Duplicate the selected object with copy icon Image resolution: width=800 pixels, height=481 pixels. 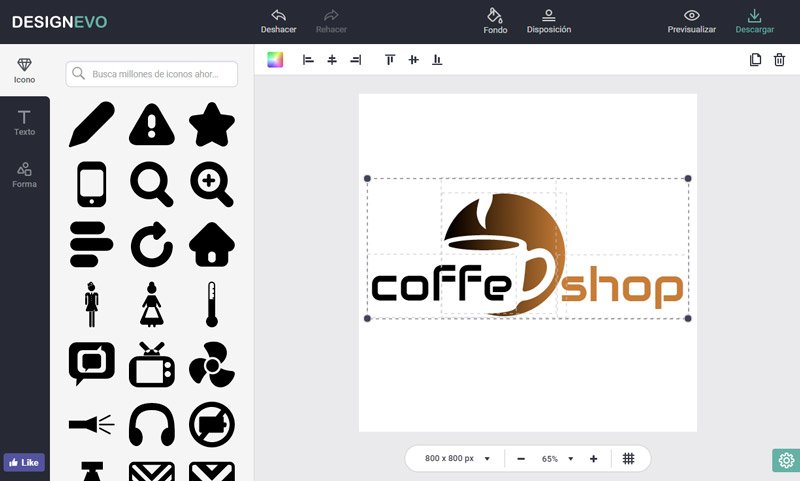pyautogui.click(x=756, y=60)
